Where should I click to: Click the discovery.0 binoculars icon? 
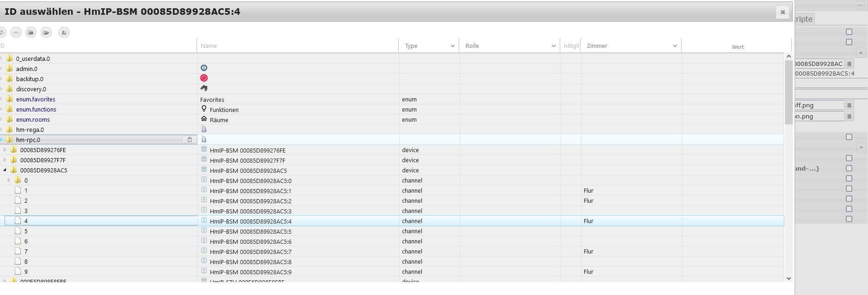[x=204, y=88]
